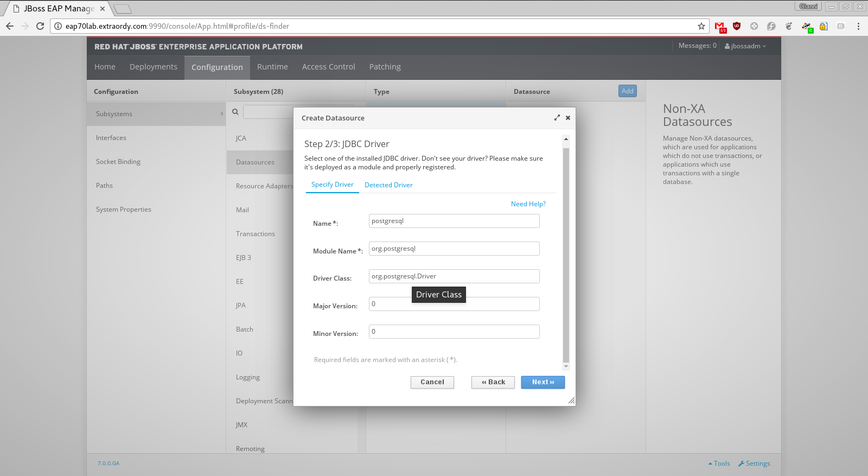This screenshot has height=476, width=868.
Task: Open the jbossadm user dropdown
Action: tap(745, 46)
